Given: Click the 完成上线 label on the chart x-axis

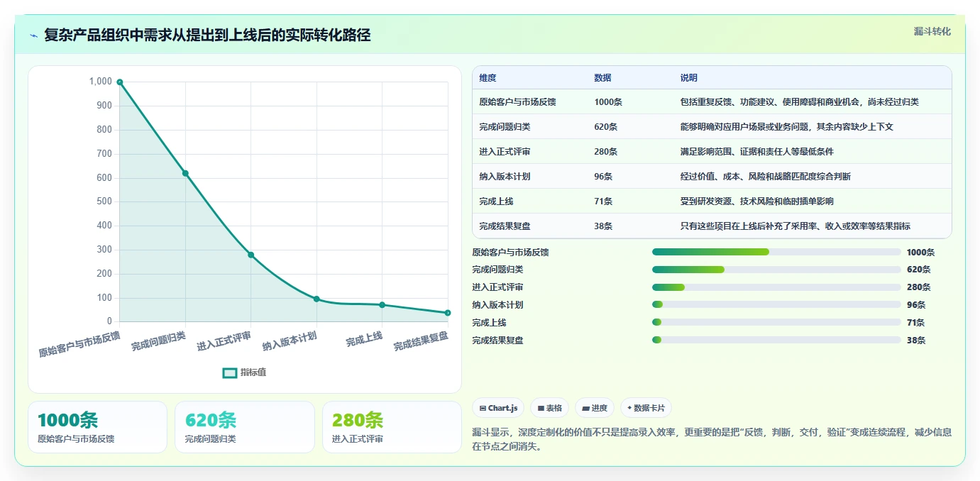Looking at the screenshot, I should [364, 339].
